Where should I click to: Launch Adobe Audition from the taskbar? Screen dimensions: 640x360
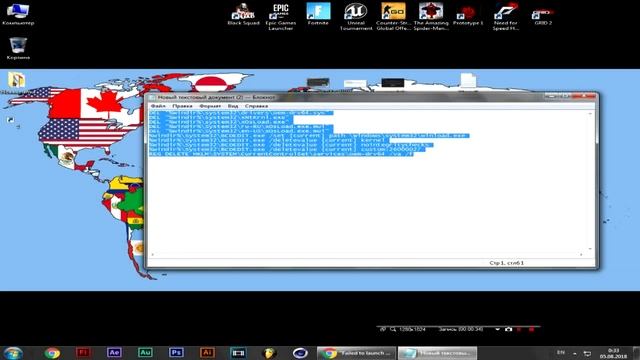point(145,353)
